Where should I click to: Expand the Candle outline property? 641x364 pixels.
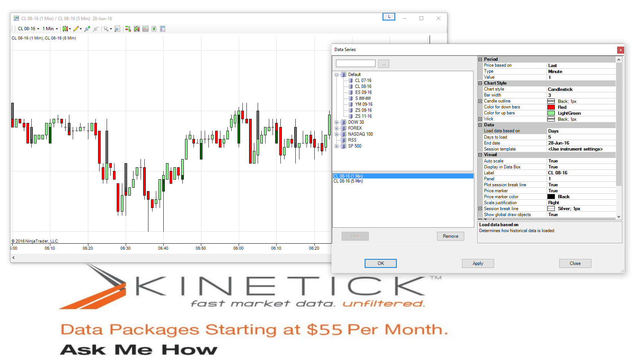480,101
